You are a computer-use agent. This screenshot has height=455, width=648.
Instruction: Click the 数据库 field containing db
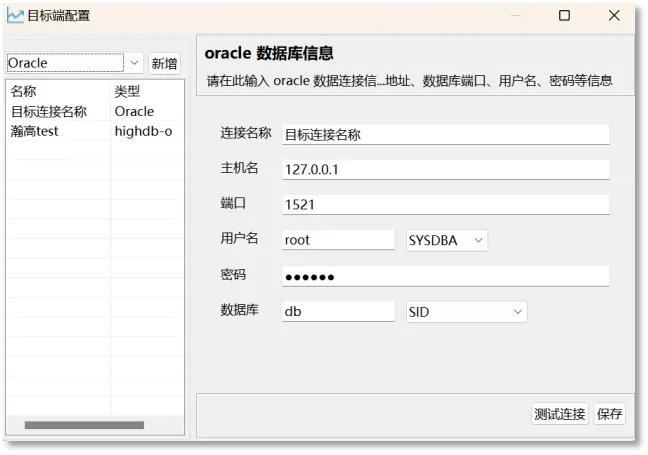[338, 312]
